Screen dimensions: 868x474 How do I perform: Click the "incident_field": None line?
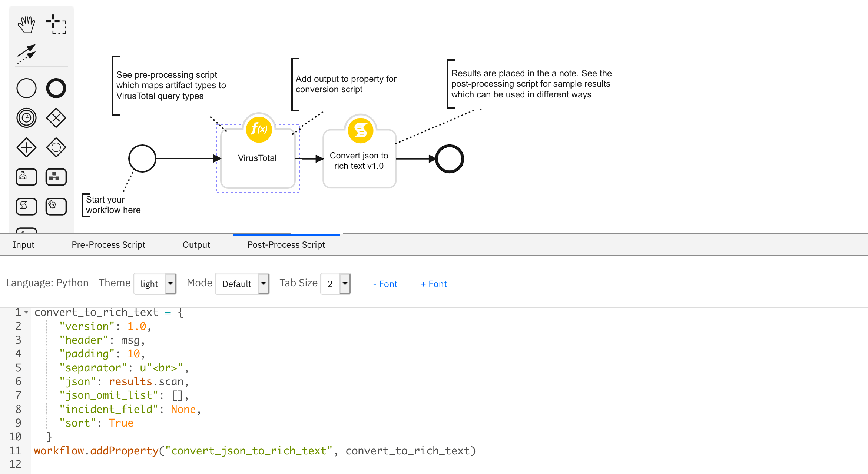130,409
